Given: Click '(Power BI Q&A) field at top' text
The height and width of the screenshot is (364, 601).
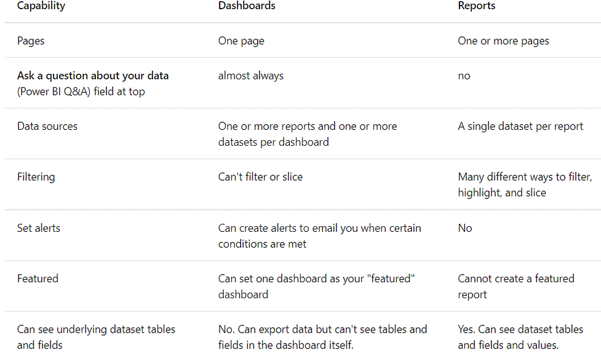Looking at the screenshot, I should click(81, 92).
